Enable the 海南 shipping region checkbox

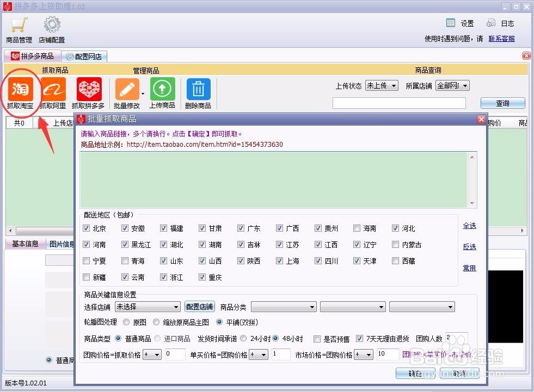[x=357, y=228]
